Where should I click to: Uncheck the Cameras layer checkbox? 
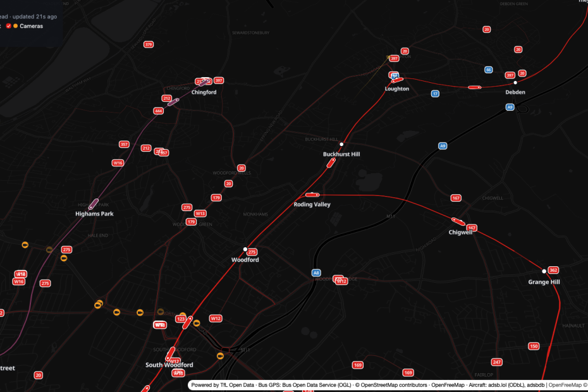coord(8,26)
